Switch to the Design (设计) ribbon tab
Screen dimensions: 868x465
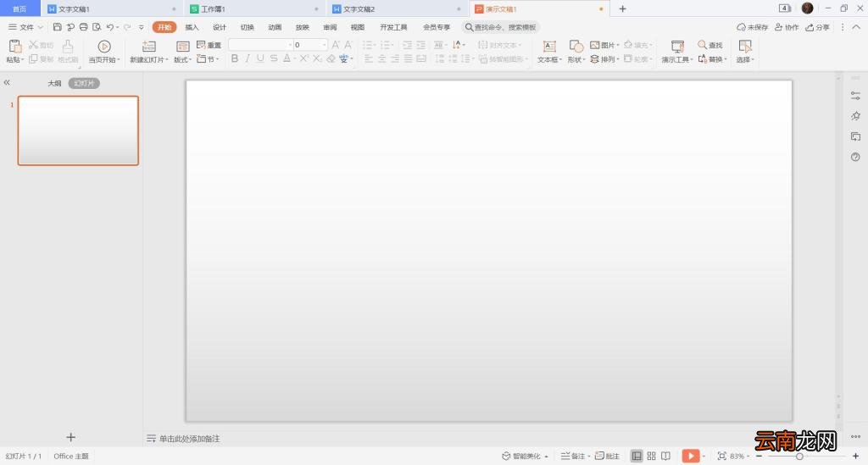pyautogui.click(x=220, y=27)
